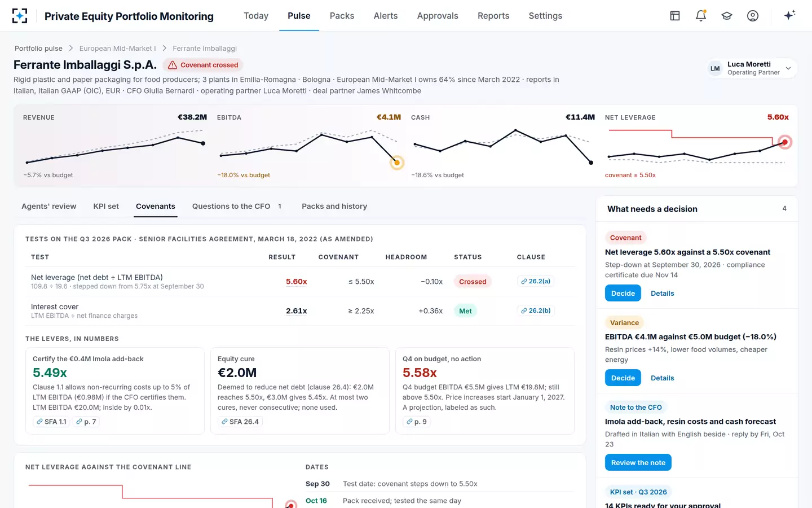Open the Questions to the CFO tab
This screenshot has width=812, height=508.
point(237,207)
